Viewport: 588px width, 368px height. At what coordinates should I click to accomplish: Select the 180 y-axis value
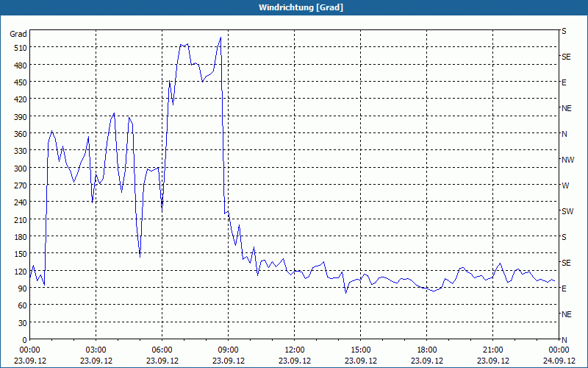click(x=21, y=236)
